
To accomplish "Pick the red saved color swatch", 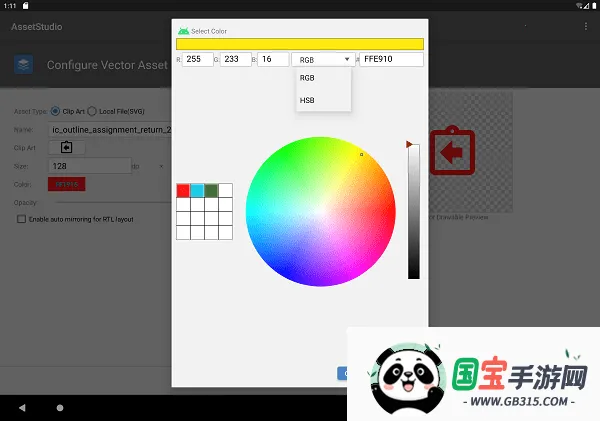I will (183, 190).
